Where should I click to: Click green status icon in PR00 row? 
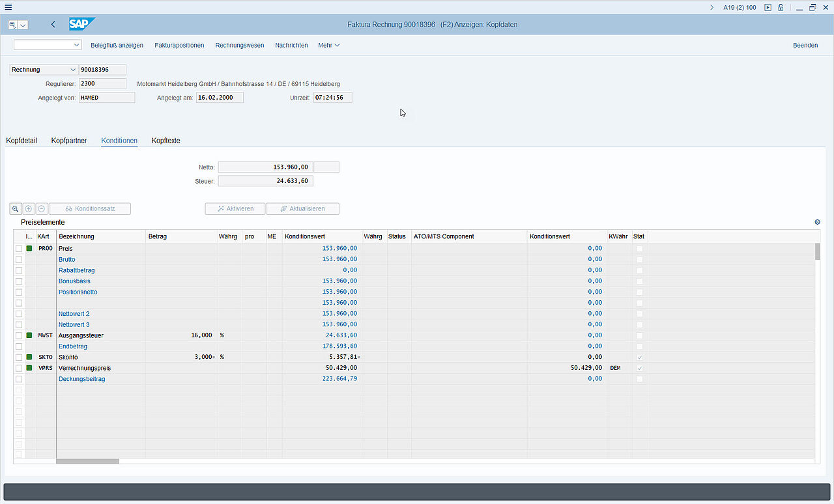(x=29, y=249)
